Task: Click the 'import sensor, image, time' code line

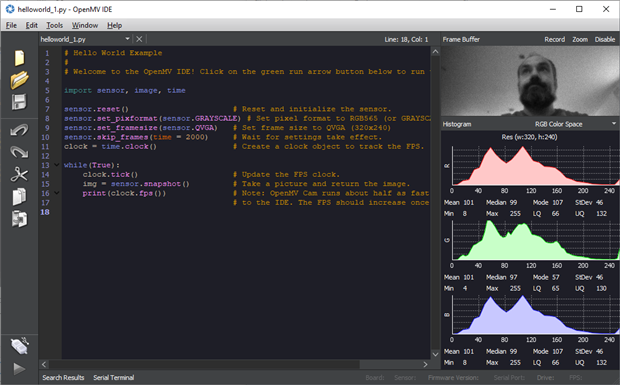Action: coord(125,91)
